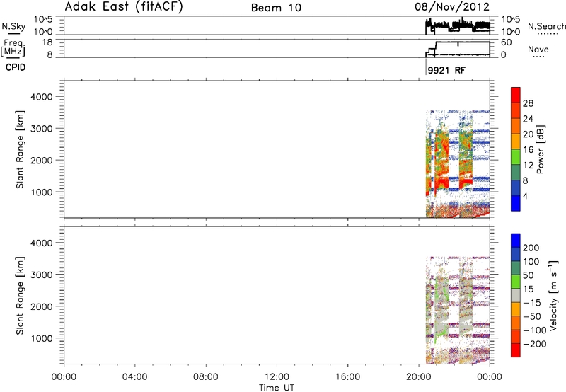Click the '08:00' time axis tick label
Screen dimensions: 566x392
click(206, 377)
